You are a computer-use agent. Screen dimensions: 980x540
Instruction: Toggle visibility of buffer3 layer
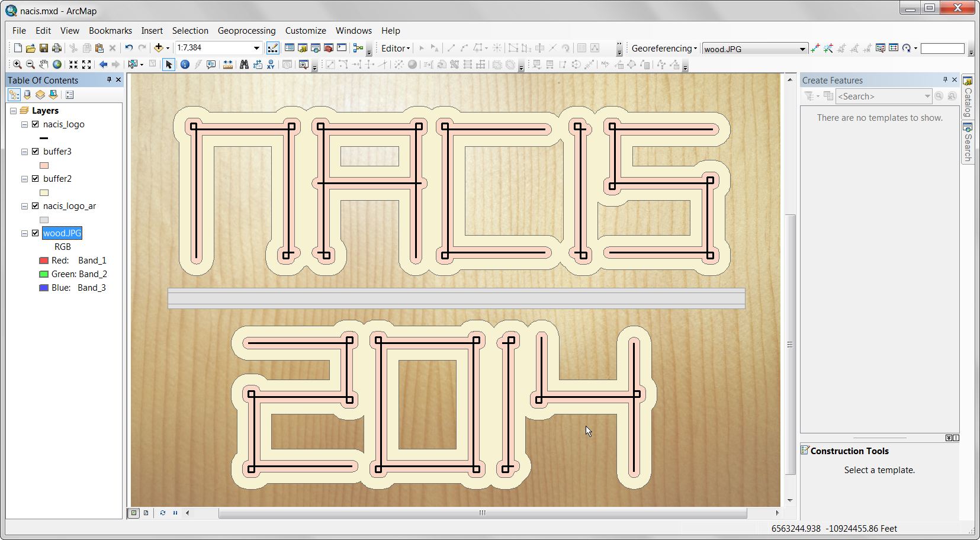pos(36,152)
